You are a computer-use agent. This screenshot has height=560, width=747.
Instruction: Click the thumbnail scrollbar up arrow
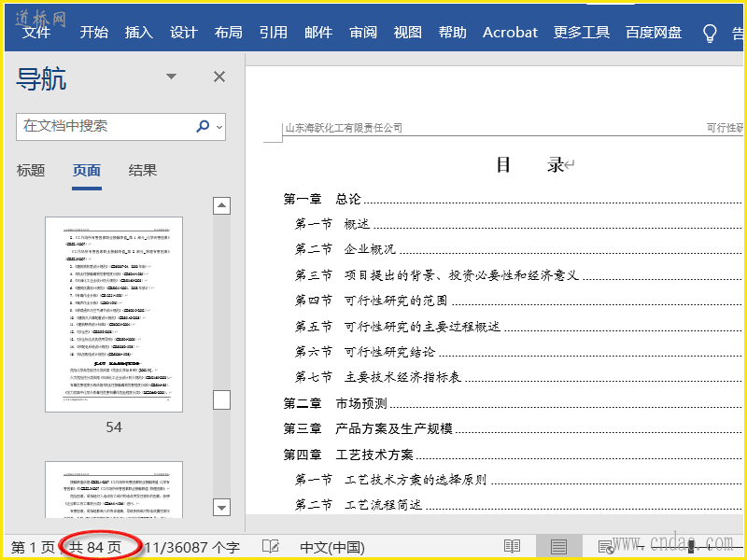221,205
